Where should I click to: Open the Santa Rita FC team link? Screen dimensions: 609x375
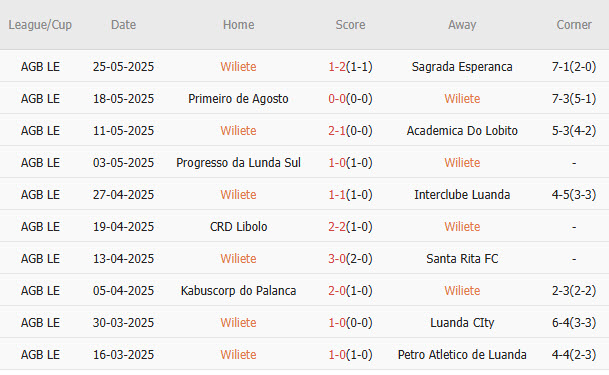click(462, 259)
